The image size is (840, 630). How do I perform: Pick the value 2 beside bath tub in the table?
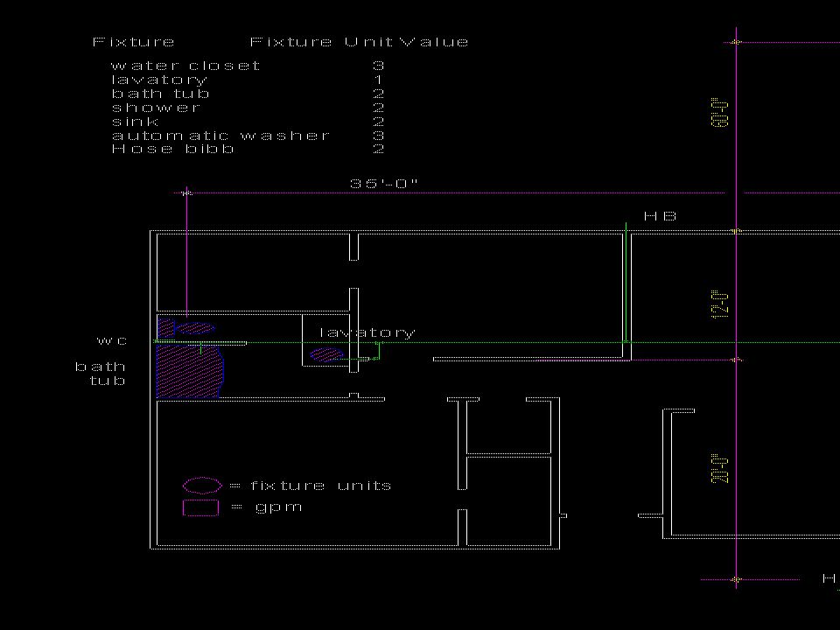click(x=379, y=94)
